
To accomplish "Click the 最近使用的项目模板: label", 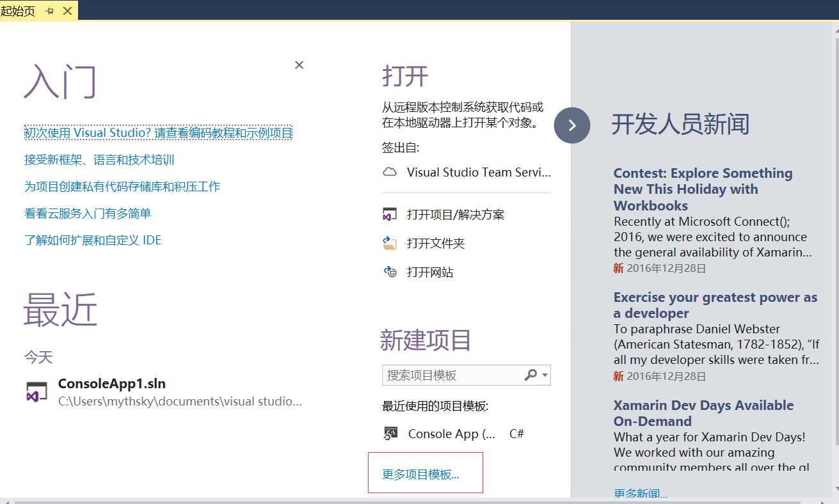I will 435,406.
